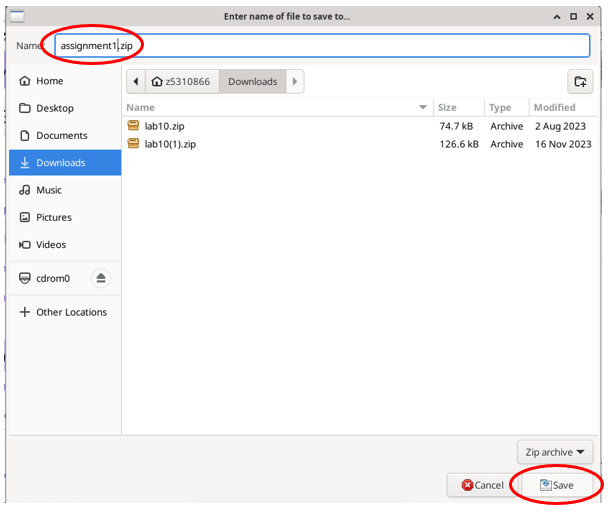The width and height of the screenshot is (610, 512).
Task: Sort files by Type column
Action: click(507, 107)
